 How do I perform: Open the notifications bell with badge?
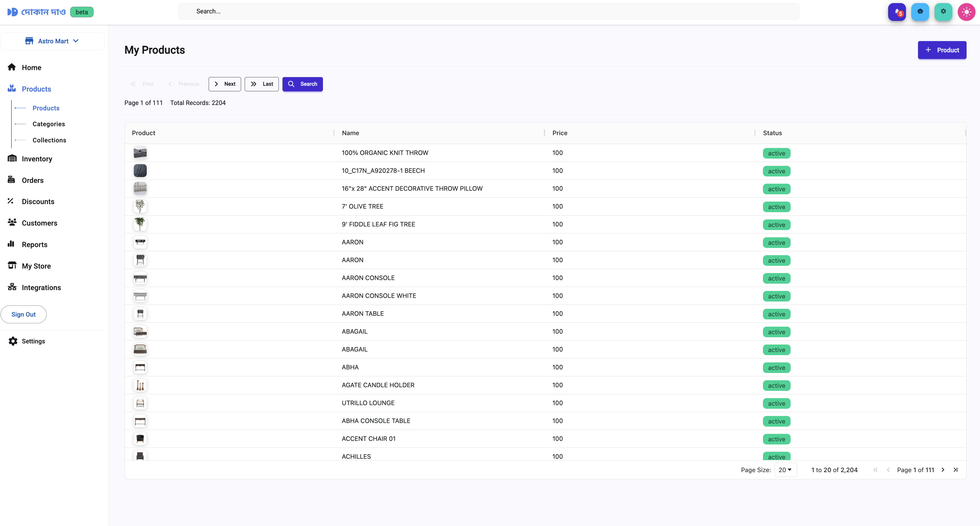tap(897, 12)
